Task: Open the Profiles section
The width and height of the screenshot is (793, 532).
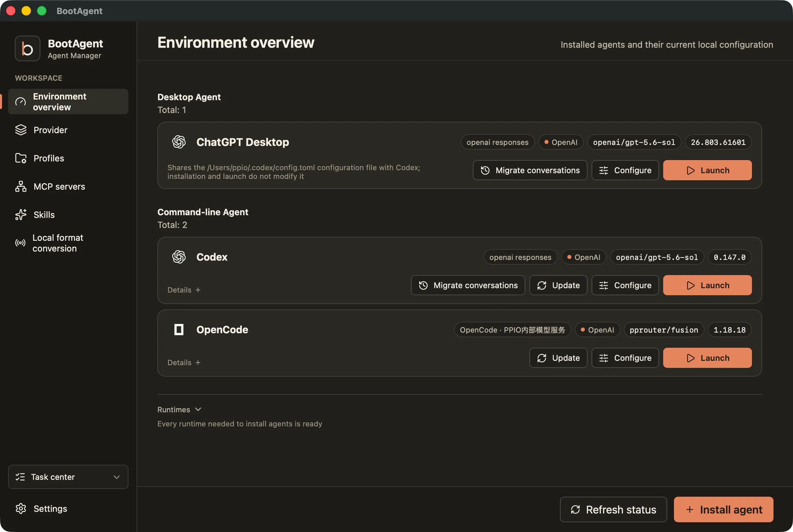Action: [x=68, y=158]
